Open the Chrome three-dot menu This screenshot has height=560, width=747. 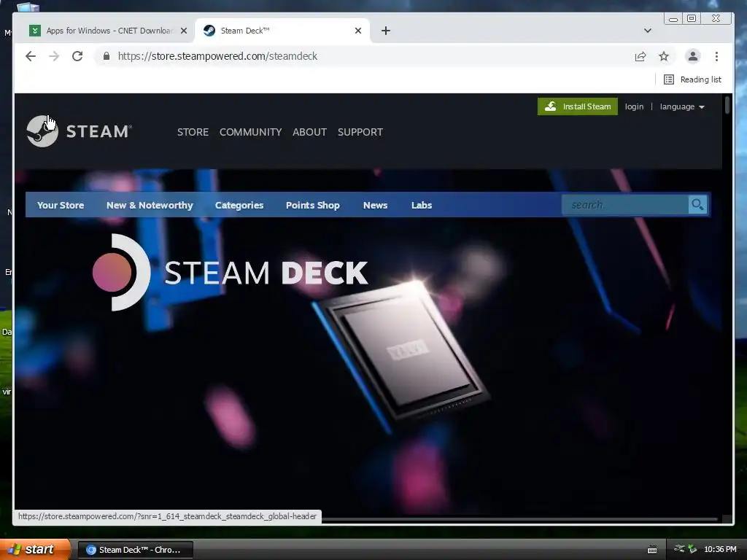pyautogui.click(x=716, y=56)
